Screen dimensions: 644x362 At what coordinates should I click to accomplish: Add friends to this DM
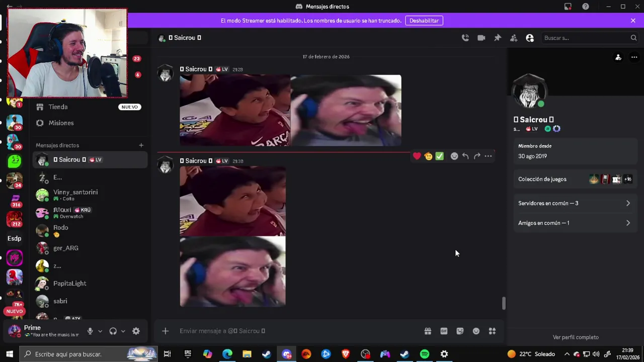[514, 38]
